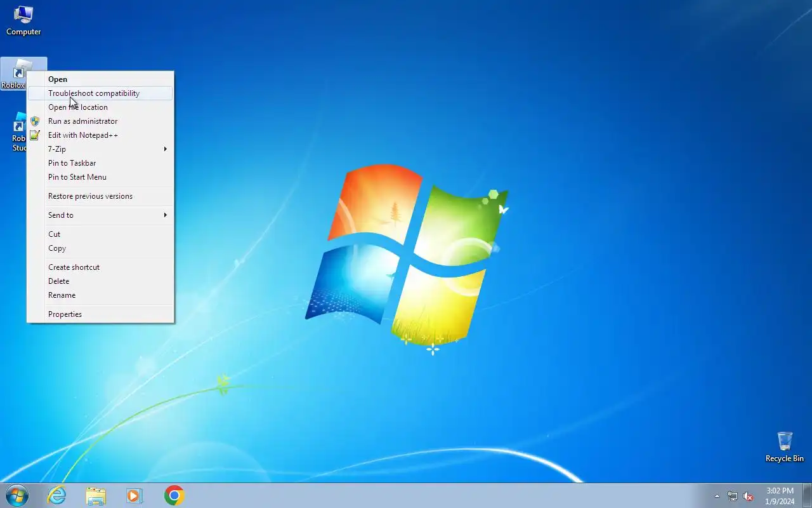Choose Delete from the context menu
Viewport: 812px width, 508px height.
coord(100,281)
